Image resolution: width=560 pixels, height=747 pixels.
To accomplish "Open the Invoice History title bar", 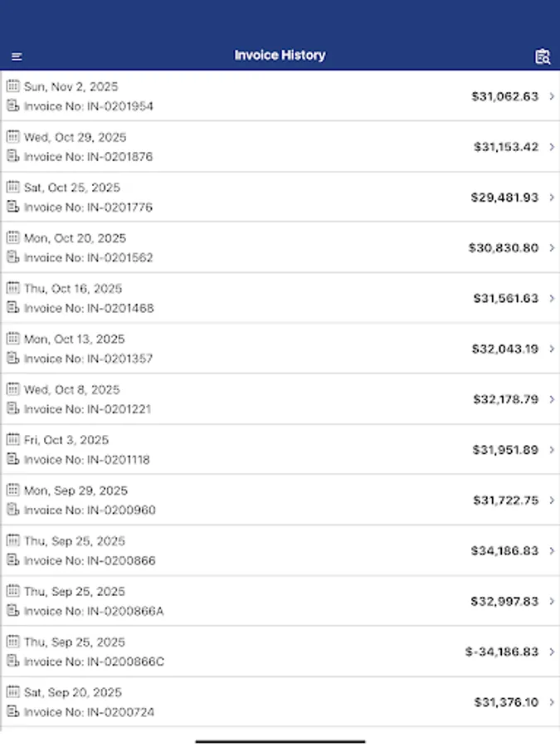I will [x=280, y=56].
